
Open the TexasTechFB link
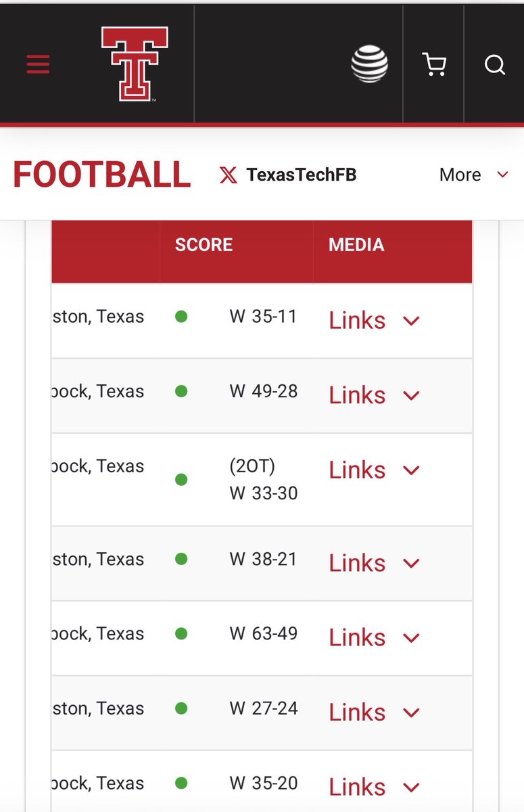pos(302,175)
